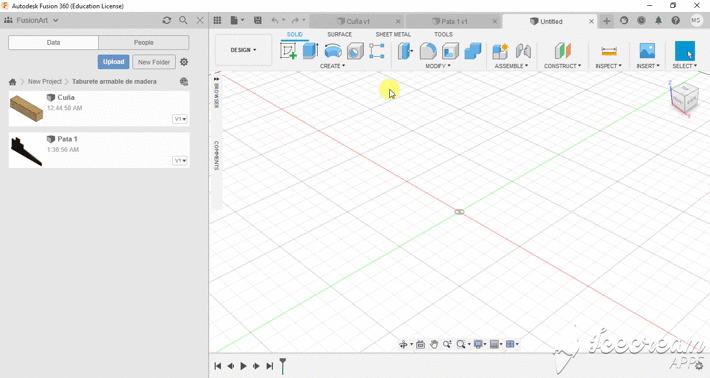Viewport: 710px width, 378px height.
Task: Select the Extrude tool
Action: (x=311, y=51)
